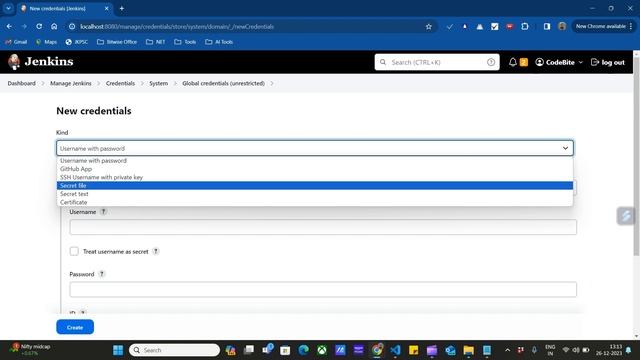This screenshot has width=640, height=360.
Task: Click the address bar URL
Action: (x=177, y=27)
